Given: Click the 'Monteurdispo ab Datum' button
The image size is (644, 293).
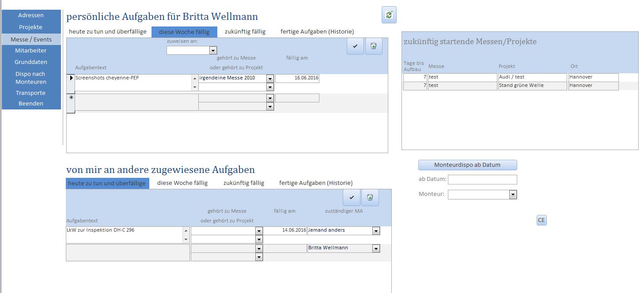Looking at the screenshot, I should tap(467, 165).
